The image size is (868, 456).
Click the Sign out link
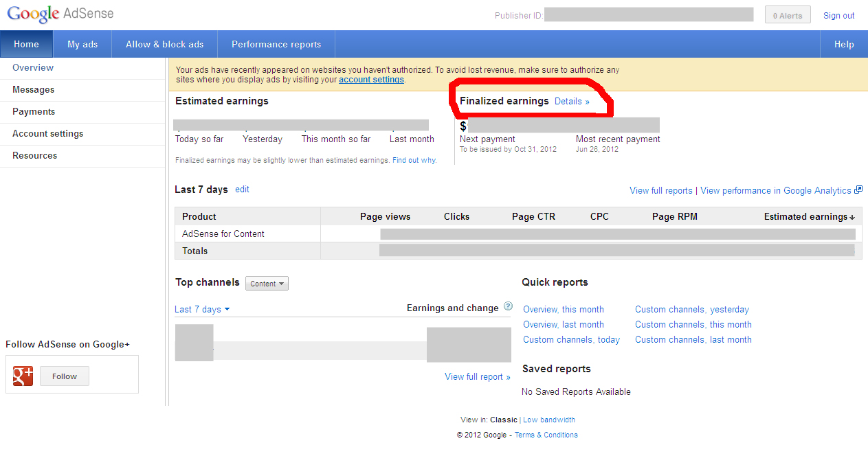838,16
